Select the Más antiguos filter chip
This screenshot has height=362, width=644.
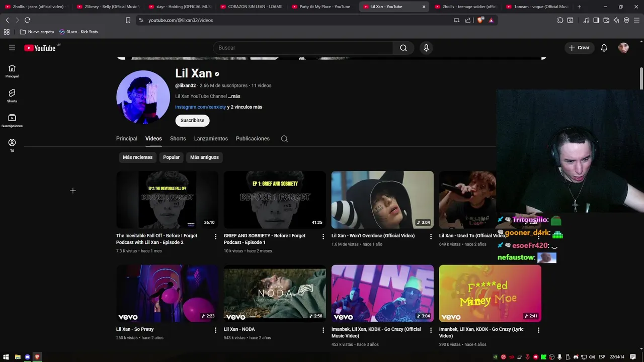pos(204,157)
